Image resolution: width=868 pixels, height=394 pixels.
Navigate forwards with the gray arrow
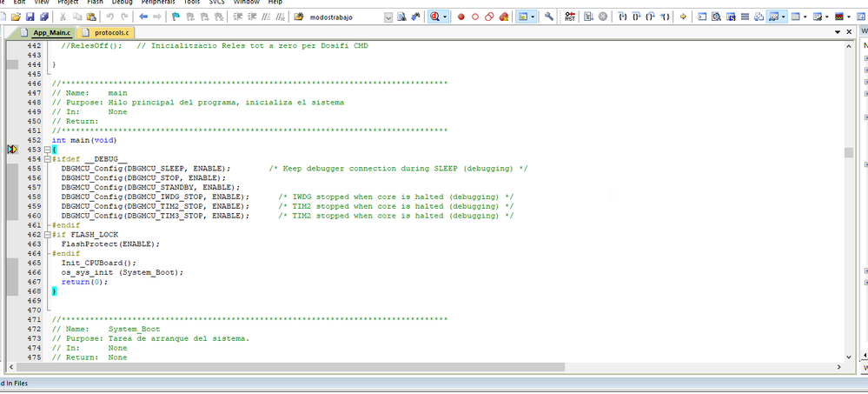tap(157, 17)
